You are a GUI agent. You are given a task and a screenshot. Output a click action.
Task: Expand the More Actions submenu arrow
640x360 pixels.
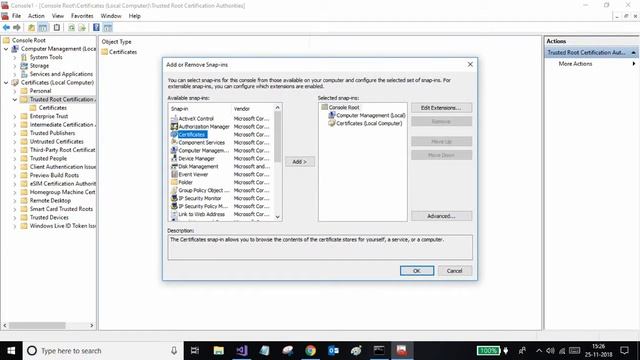pyautogui.click(x=633, y=64)
